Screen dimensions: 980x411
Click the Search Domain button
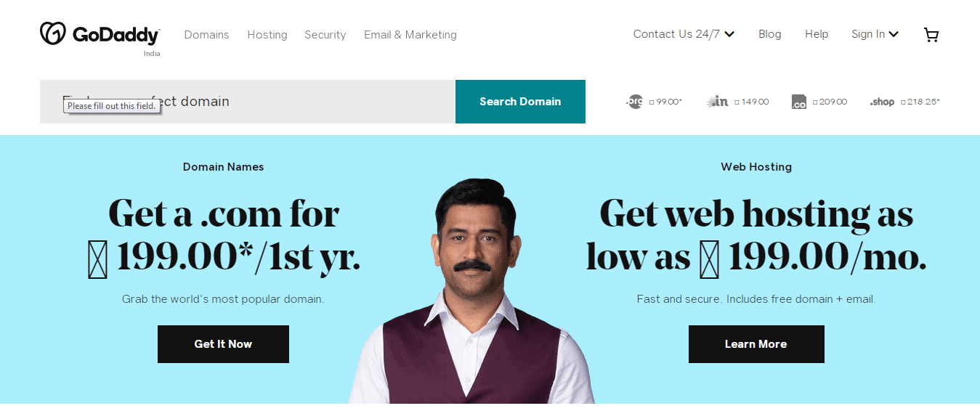click(520, 102)
